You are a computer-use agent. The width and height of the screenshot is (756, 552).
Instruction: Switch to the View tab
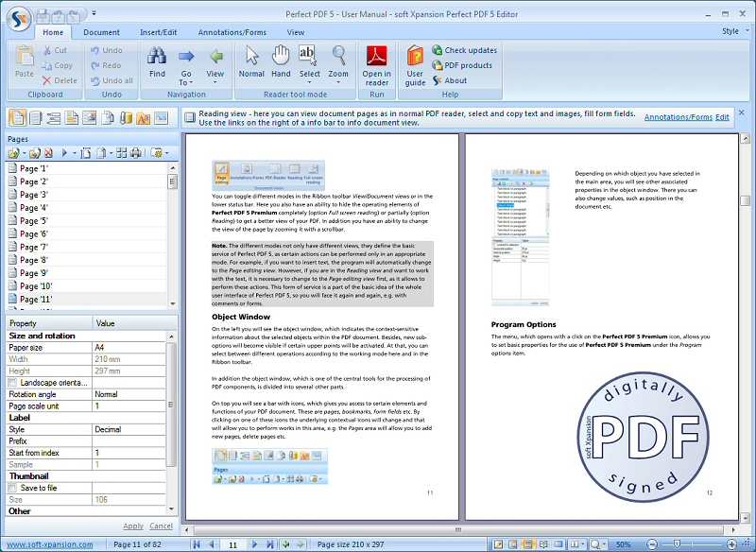tap(296, 32)
